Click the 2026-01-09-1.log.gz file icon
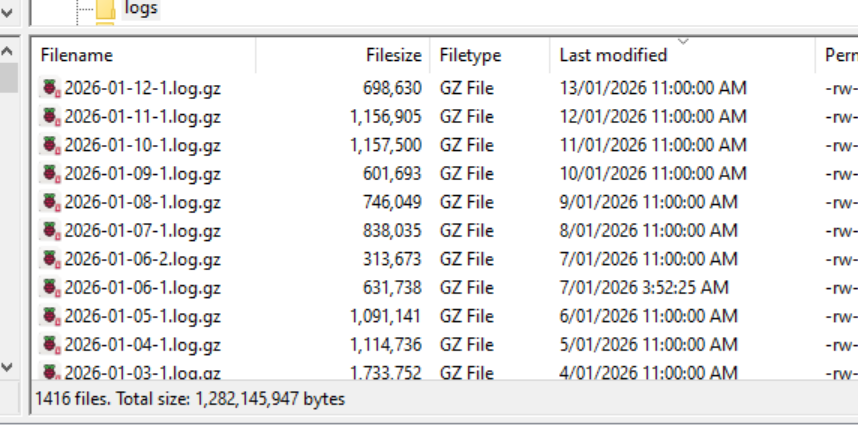Image resolution: width=858 pixels, height=426 pixels. point(50,173)
